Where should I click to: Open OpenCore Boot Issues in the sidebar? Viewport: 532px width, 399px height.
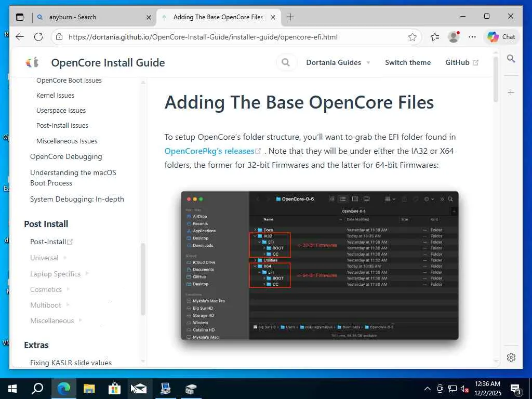click(x=69, y=81)
